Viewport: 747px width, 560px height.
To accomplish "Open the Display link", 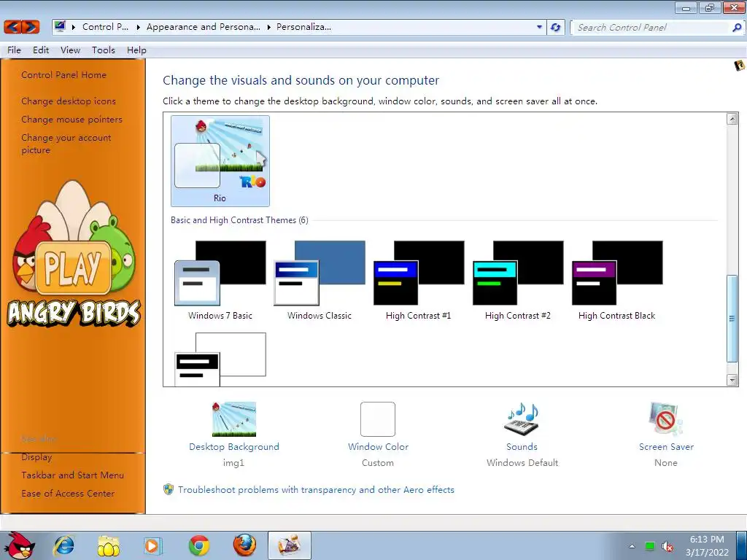I will pyautogui.click(x=36, y=456).
